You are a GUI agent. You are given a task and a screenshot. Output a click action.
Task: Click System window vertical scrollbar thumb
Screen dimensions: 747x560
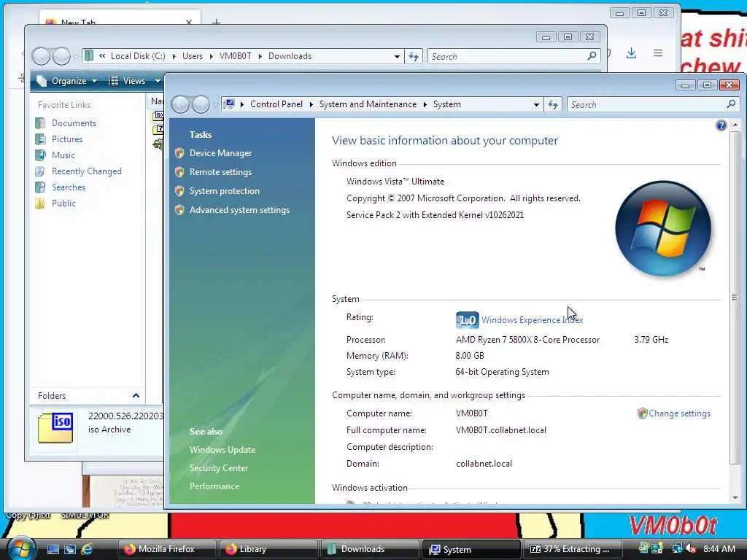(735, 297)
